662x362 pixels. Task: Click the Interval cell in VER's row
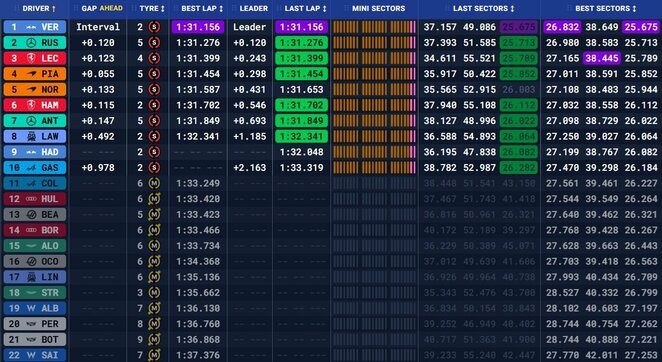tap(98, 27)
